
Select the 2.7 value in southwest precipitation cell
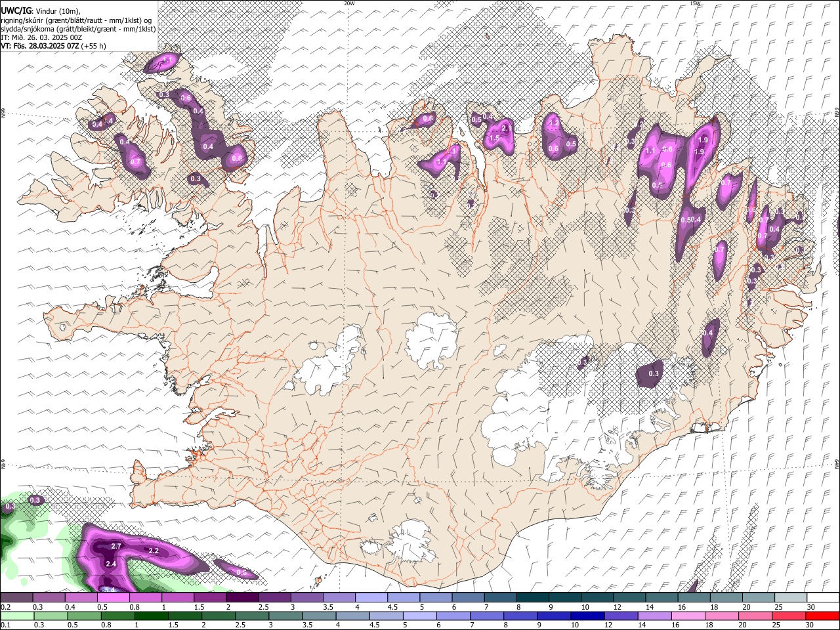[x=117, y=546]
